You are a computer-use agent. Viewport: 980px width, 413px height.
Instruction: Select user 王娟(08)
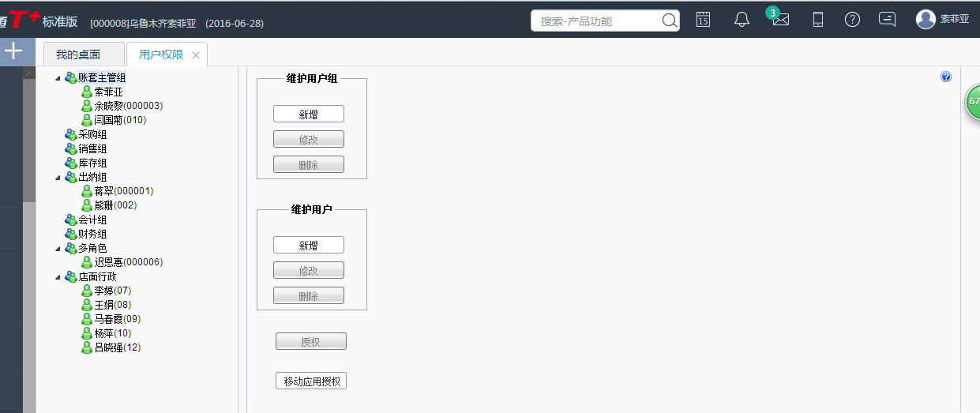[112, 305]
